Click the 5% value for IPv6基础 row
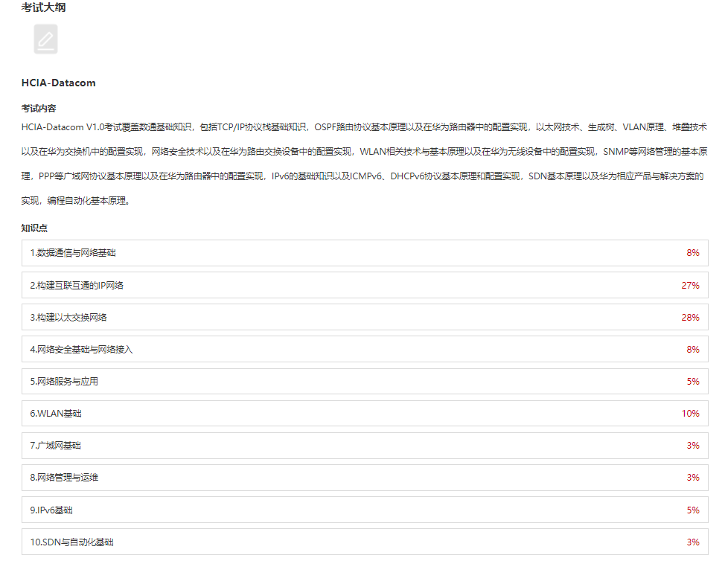This screenshot has height=561, width=728. pos(693,510)
